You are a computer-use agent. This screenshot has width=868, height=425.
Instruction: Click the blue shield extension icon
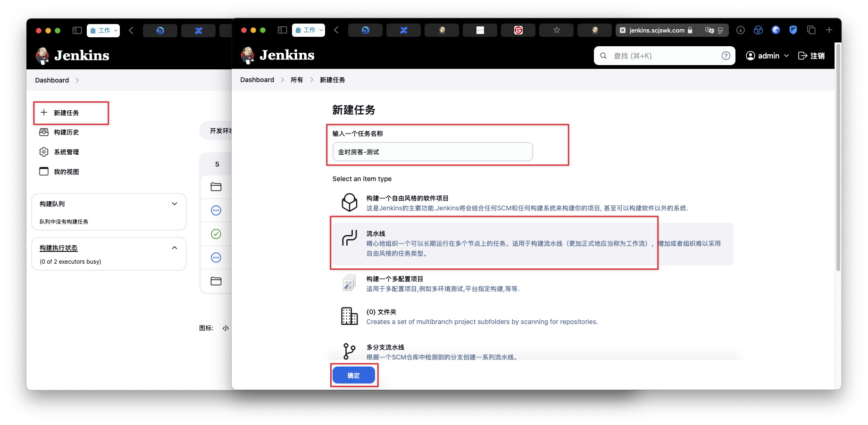click(x=793, y=30)
